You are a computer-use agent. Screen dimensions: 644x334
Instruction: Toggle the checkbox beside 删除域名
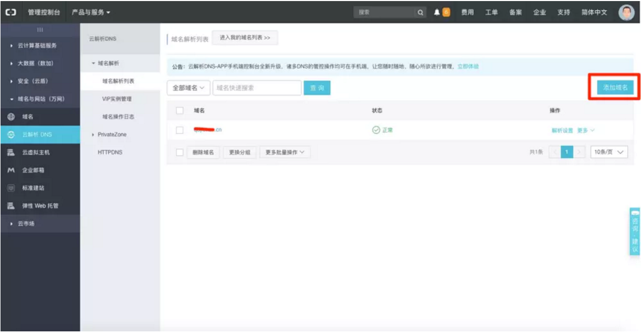[x=180, y=152]
